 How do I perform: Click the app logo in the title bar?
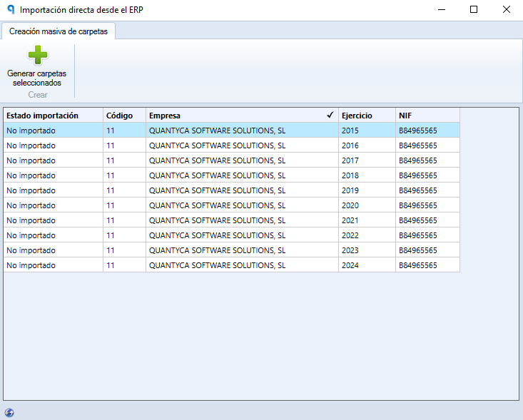pos(11,10)
